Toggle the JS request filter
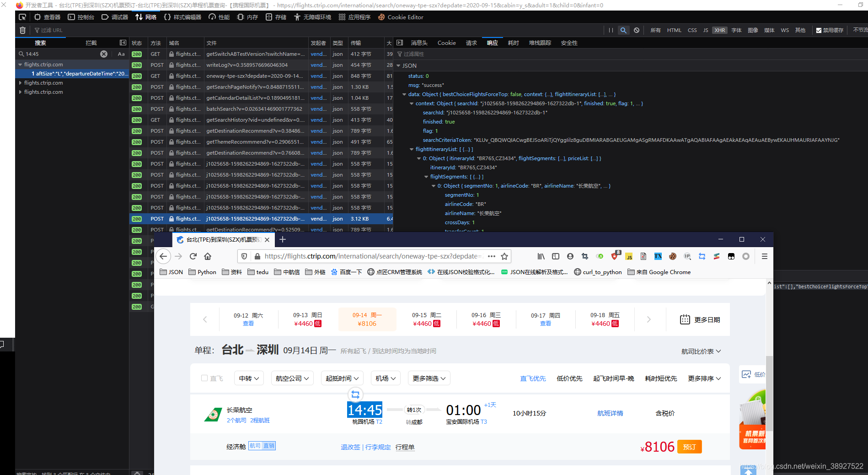Image resolution: width=868 pixels, height=475 pixels. 706,30
